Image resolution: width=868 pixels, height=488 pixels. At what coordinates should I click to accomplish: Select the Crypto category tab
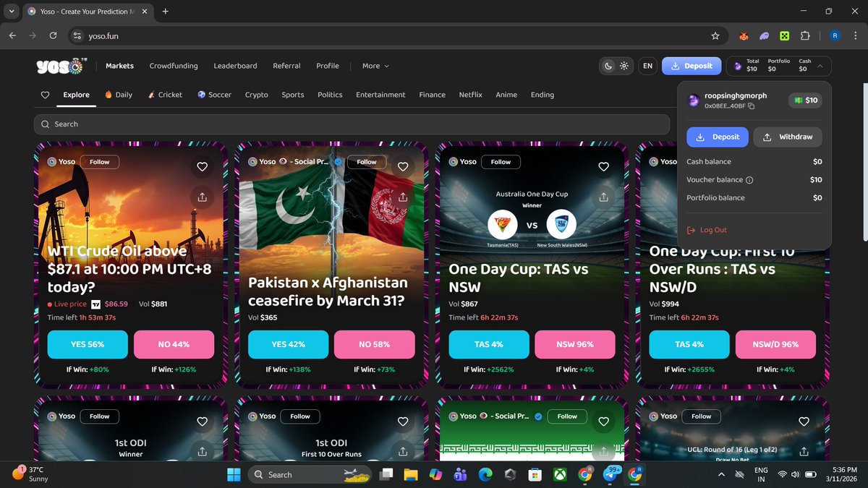pyautogui.click(x=256, y=95)
